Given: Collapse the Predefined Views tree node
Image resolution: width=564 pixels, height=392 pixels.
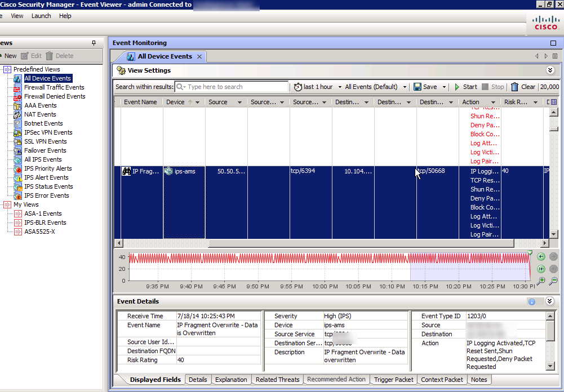Looking at the screenshot, I should (x=7, y=69).
